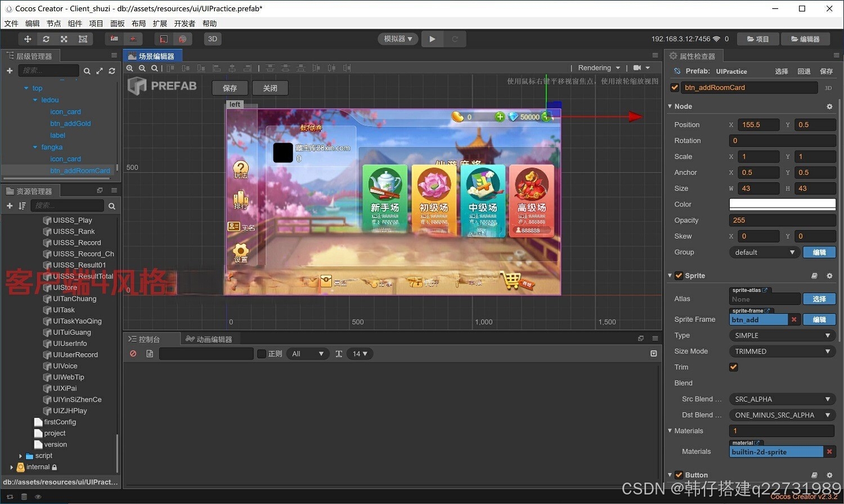844x504 pixels.
Task: Click 回退 to revert prefab
Action: click(804, 71)
